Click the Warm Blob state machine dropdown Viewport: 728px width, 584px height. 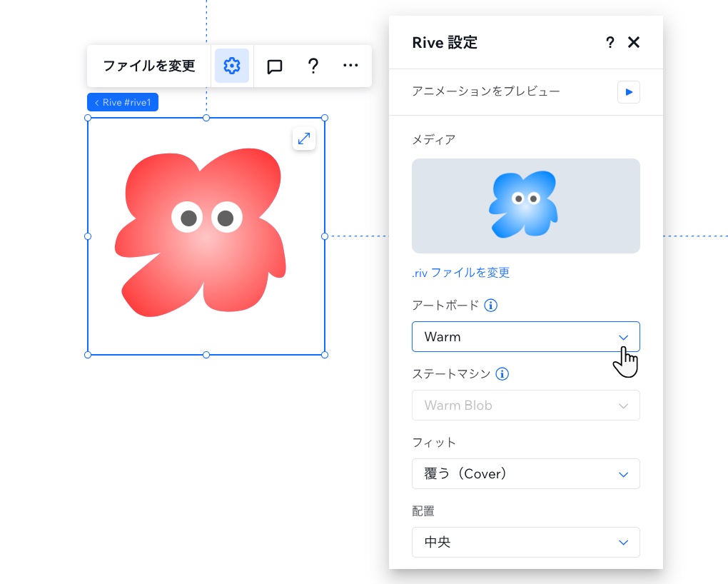526,405
